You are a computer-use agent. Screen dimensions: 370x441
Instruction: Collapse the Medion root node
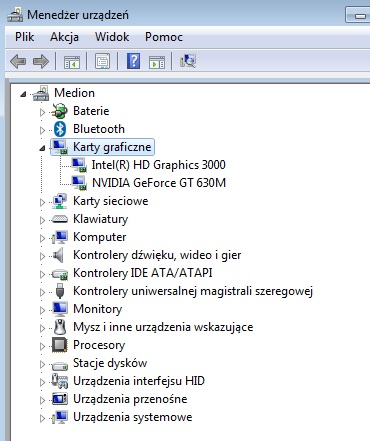point(23,94)
